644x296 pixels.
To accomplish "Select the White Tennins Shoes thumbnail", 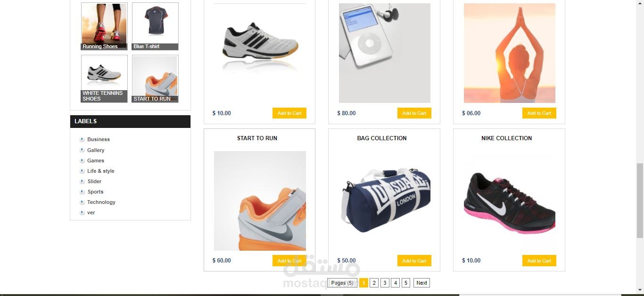I will tap(104, 79).
